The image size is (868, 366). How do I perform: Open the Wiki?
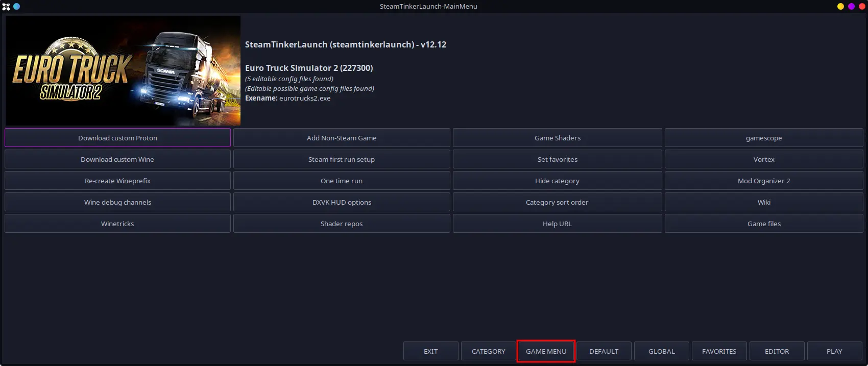coord(764,202)
